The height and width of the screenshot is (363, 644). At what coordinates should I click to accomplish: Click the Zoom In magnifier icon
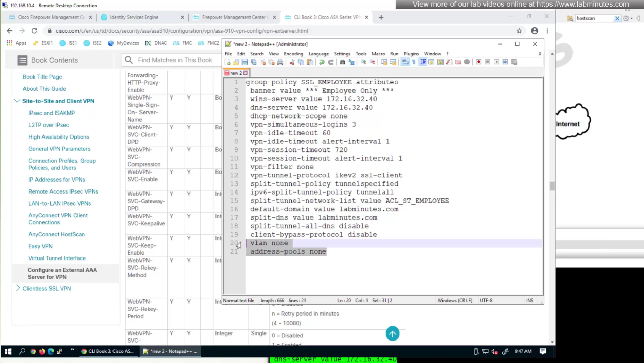click(363, 62)
